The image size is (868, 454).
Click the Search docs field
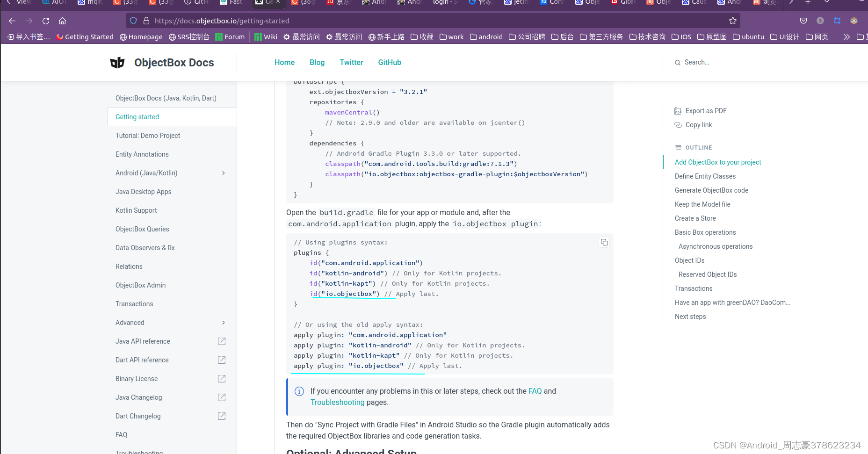point(697,62)
